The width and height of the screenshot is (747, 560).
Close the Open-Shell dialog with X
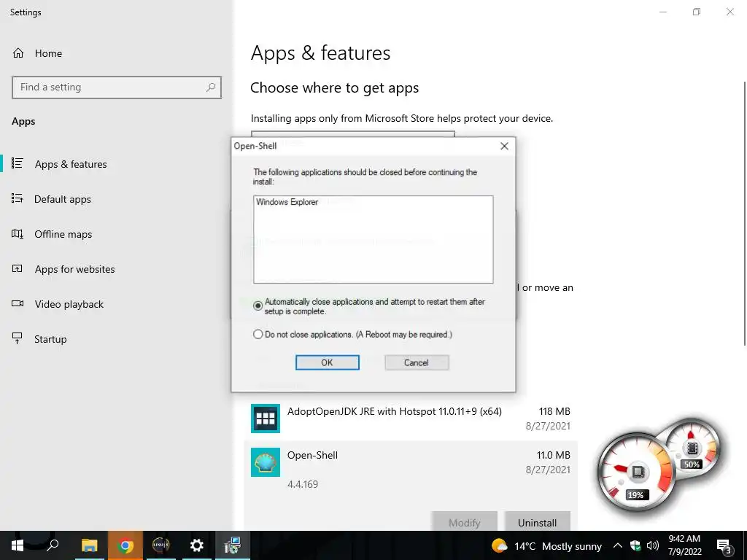[504, 146]
